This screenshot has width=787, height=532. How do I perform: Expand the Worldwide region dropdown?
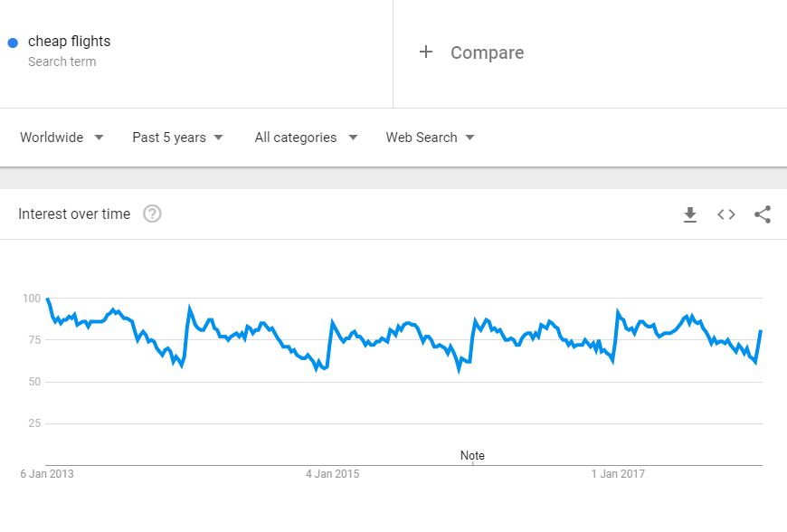pos(62,138)
